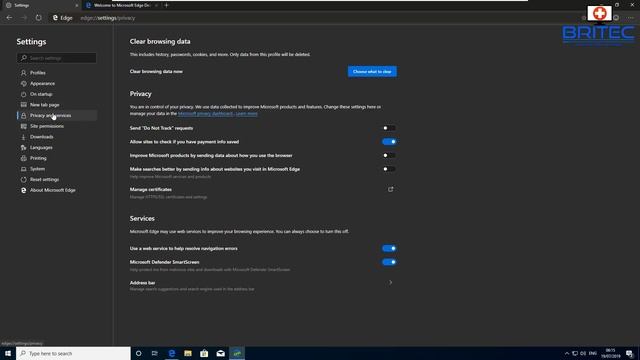Open Cortana circle icon on taskbar
The image size is (640, 360).
(x=138, y=353)
